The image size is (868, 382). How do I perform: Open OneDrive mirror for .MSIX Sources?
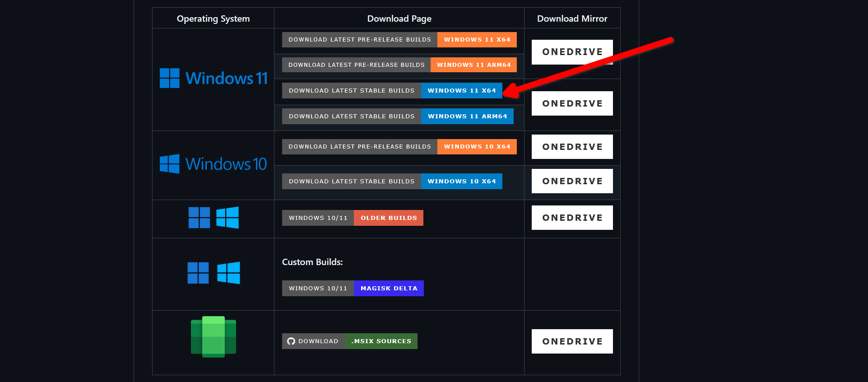point(572,341)
